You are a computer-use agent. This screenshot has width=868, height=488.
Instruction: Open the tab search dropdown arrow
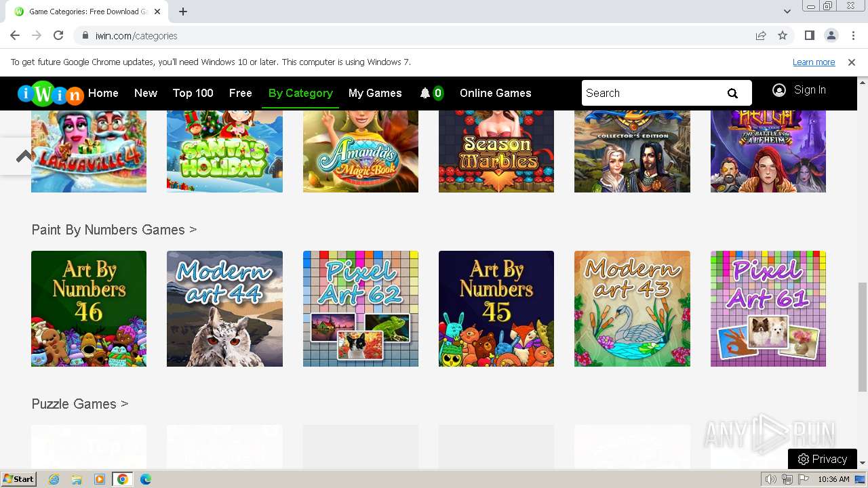[x=787, y=12]
